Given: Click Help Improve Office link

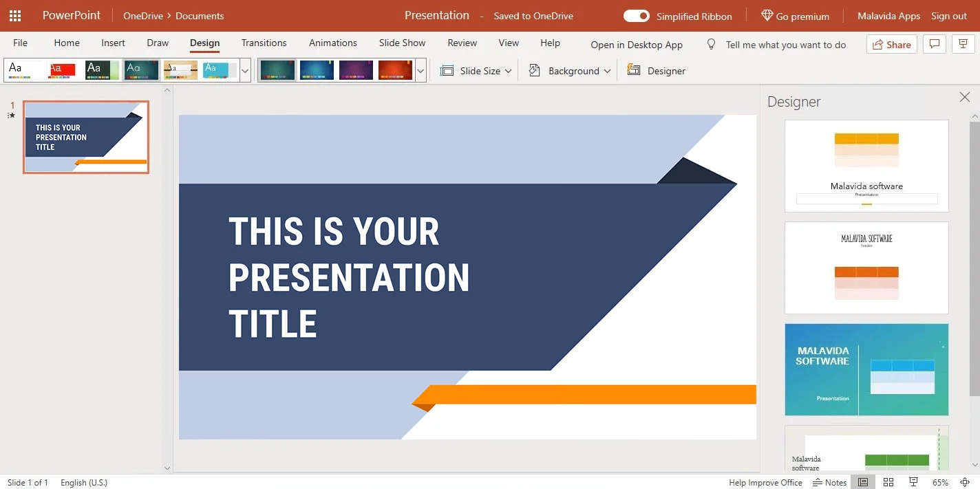Looking at the screenshot, I should click(x=765, y=482).
